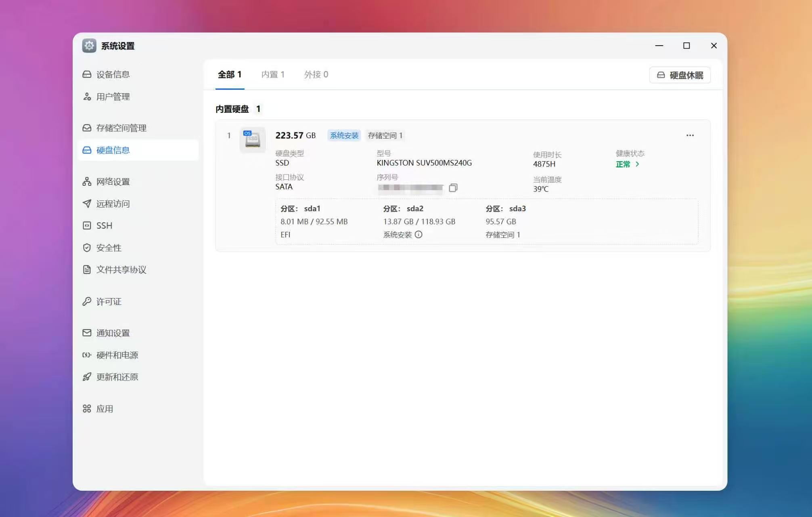Click the SSD disk drive thumbnail
Image resolution: width=812 pixels, height=517 pixels.
coord(253,140)
